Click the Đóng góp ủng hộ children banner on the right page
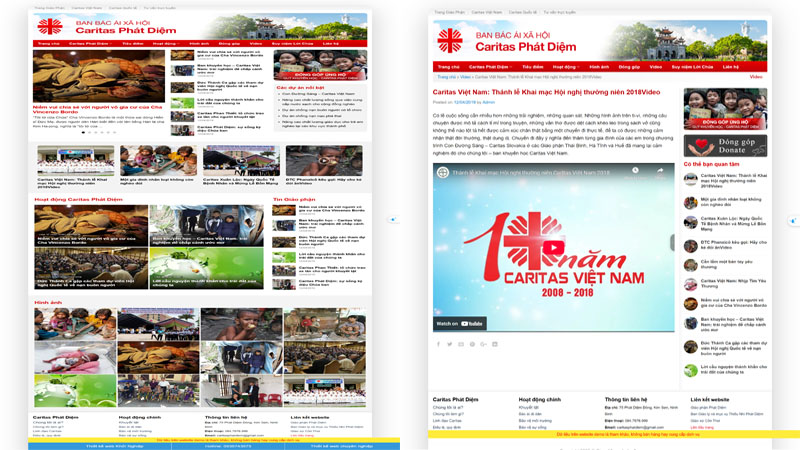 [725, 109]
